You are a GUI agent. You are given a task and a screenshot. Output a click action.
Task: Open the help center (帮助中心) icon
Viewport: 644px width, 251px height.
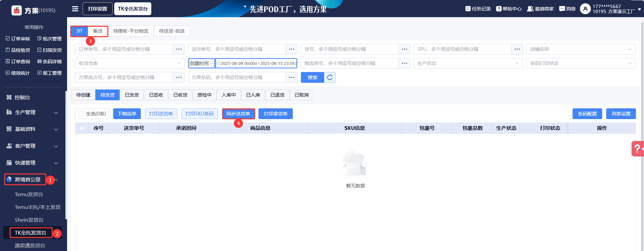[499, 9]
